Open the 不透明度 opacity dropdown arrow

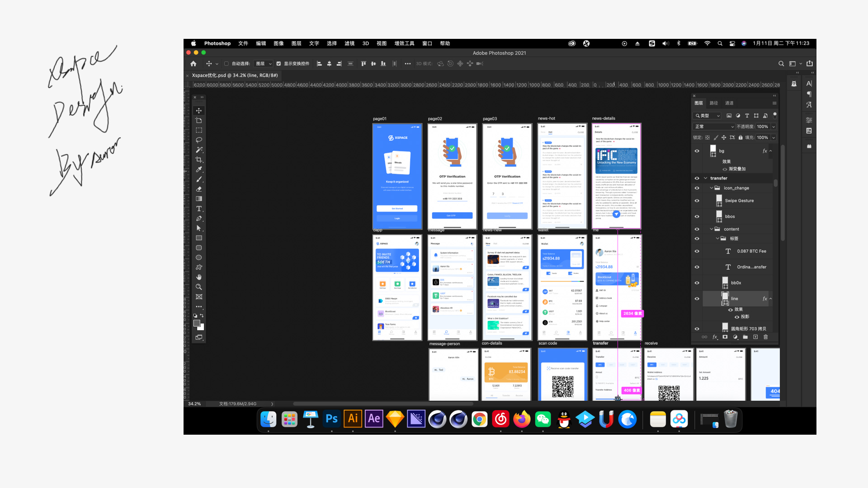coord(774,127)
